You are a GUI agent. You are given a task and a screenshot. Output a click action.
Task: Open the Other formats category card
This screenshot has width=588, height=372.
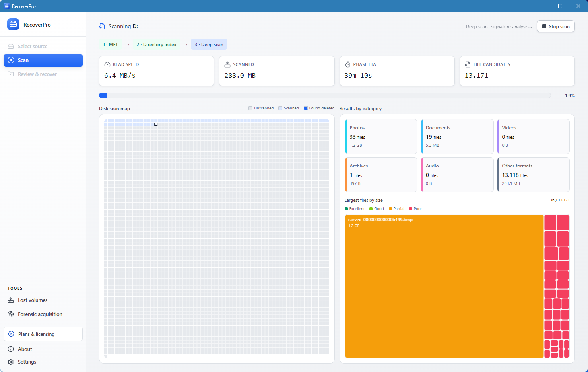coord(533,175)
